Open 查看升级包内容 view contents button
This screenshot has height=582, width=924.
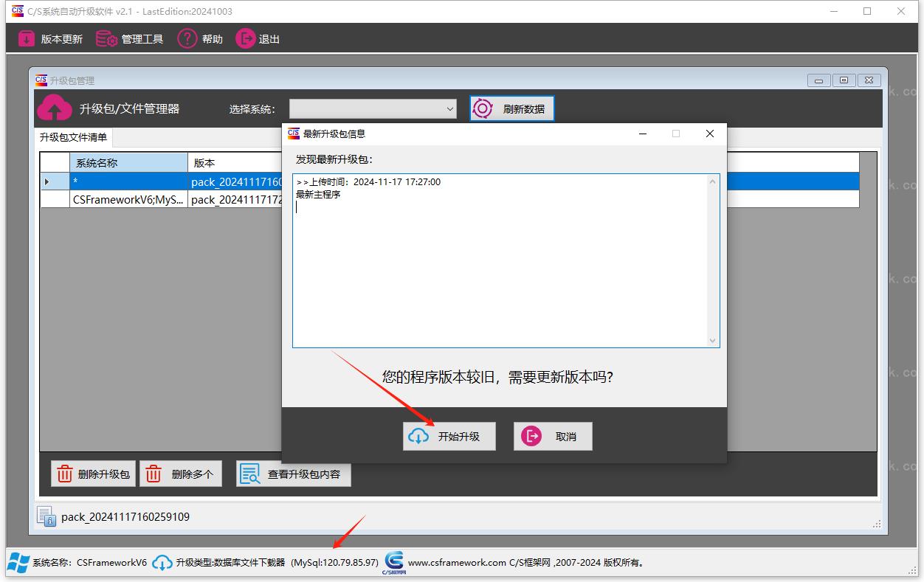[293, 474]
